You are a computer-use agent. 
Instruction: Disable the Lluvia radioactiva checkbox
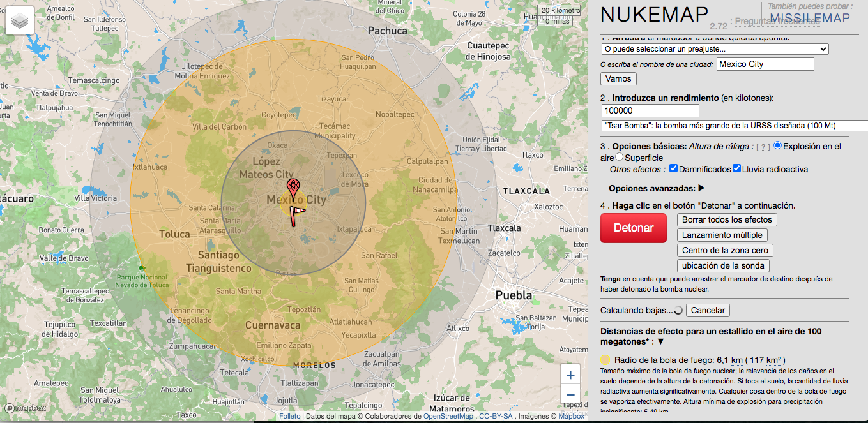[736, 169]
